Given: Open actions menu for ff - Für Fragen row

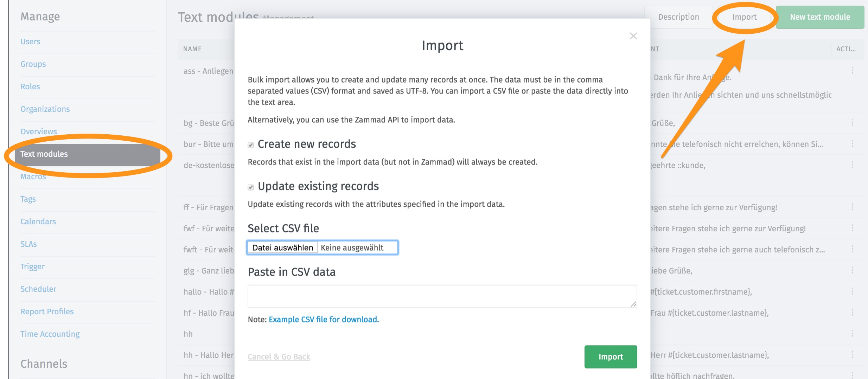Looking at the screenshot, I should tap(852, 207).
